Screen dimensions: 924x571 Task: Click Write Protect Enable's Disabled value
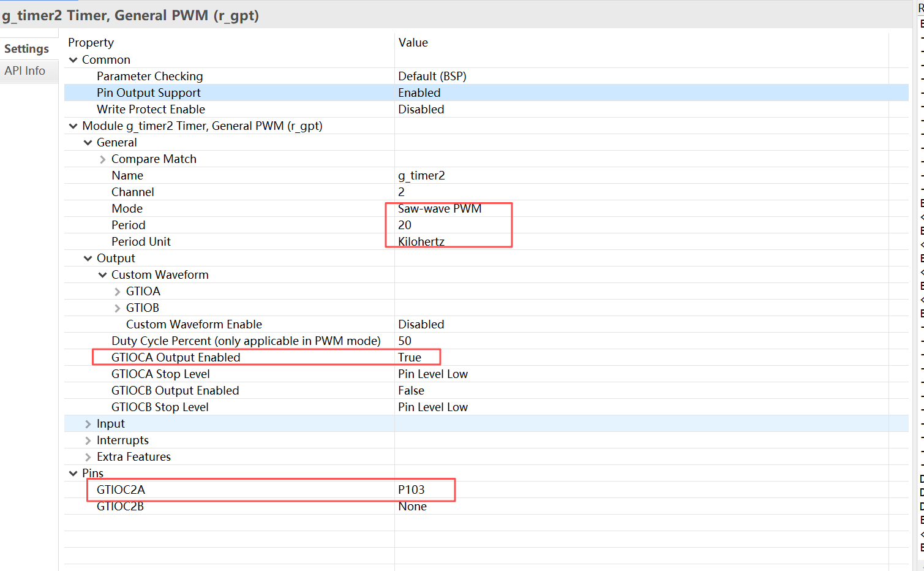421,109
